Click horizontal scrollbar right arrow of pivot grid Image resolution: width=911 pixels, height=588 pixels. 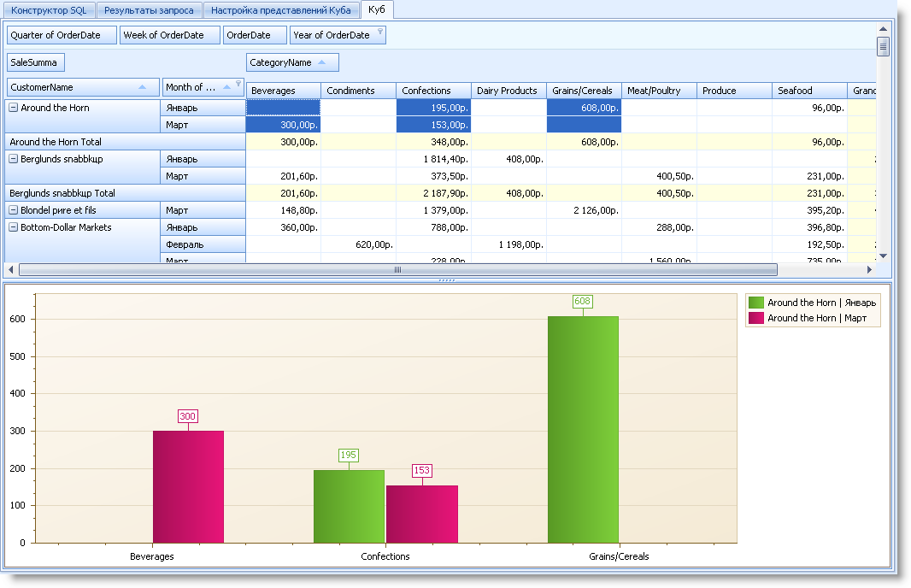(870, 270)
